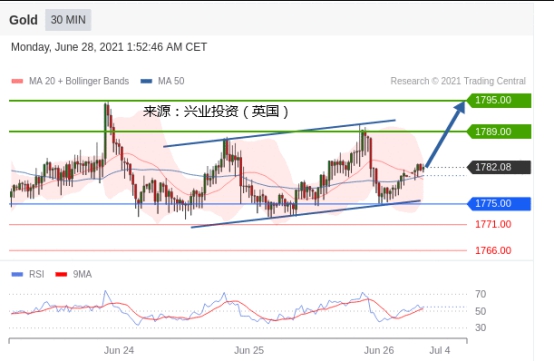Click the Jul 4 date axis label
This screenshot has width=554, height=361.
440,350
